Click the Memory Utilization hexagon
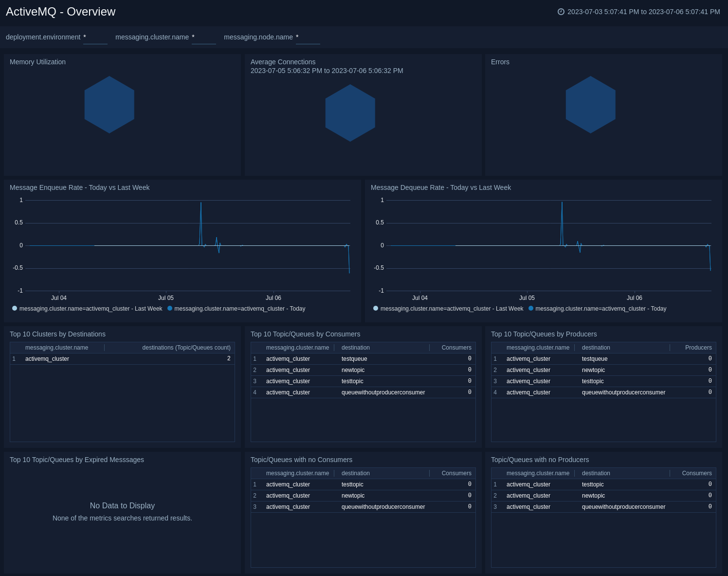This screenshot has width=728, height=576. 109,105
